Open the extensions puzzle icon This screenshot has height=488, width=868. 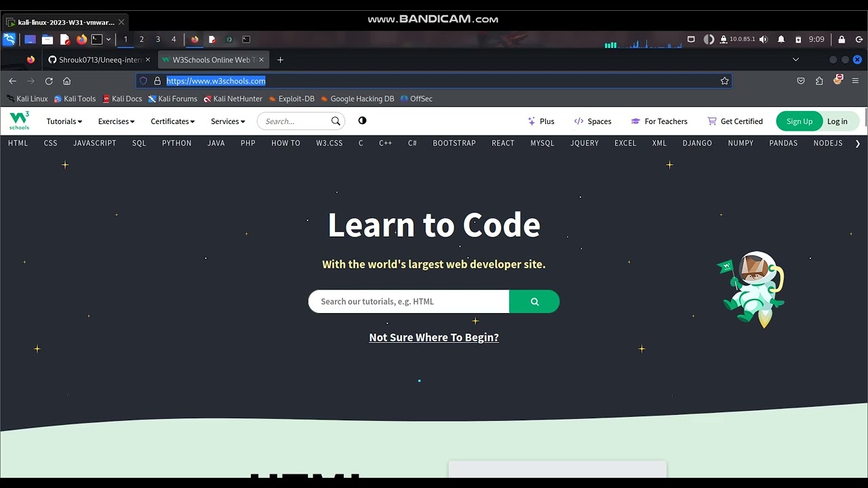coord(819,81)
